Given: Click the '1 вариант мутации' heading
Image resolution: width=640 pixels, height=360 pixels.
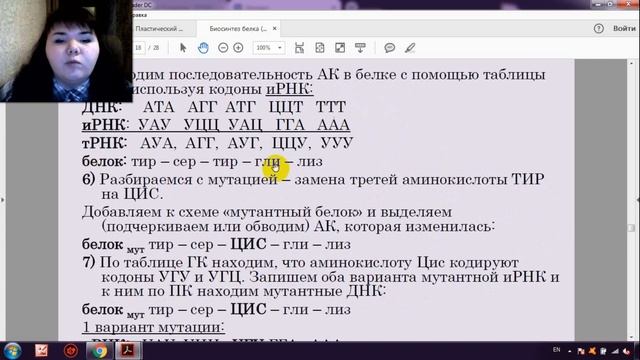Looking at the screenshot, I should pos(153,327).
